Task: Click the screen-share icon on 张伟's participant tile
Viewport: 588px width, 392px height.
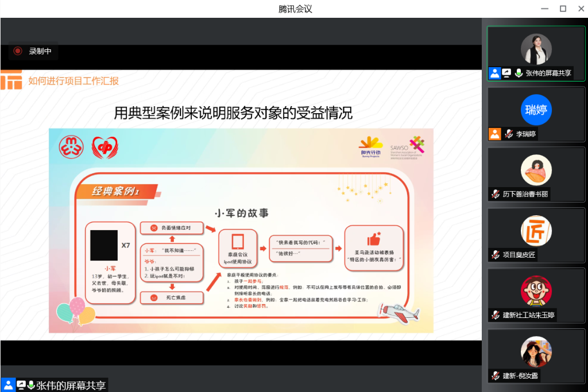Action: point(506,73)
